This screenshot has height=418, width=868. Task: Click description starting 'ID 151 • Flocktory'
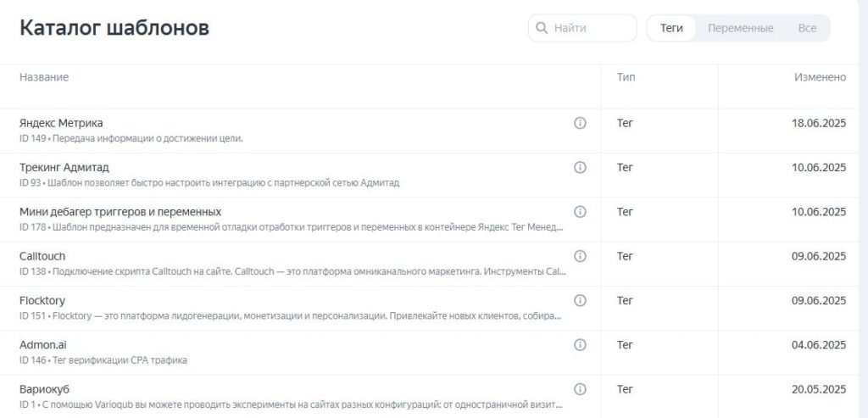pos(291,316)
